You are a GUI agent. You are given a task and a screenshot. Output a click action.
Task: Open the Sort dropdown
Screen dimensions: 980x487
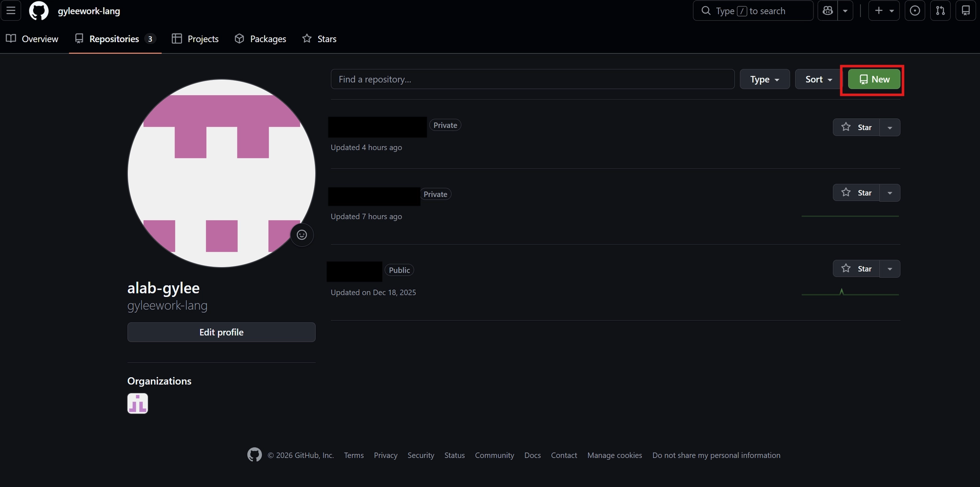(x=819, y=79)
